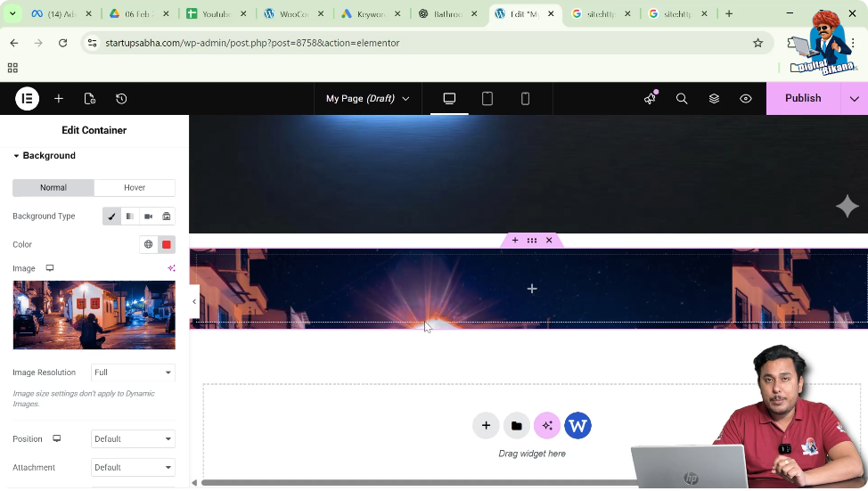The height and width of the screenshot is (491, 868).
Task: Open a new browser tab
Action: 729,14
